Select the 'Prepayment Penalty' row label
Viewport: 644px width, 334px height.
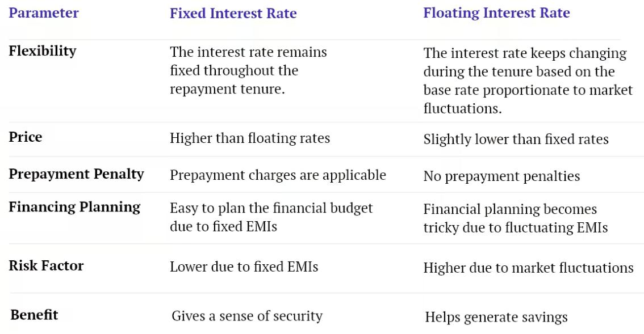77,174
